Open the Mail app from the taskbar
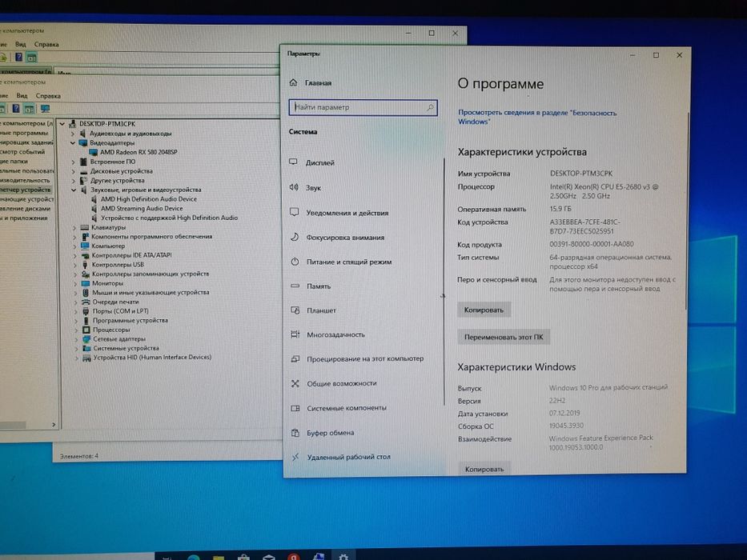The width and height of the screenshot is (747, 560). pyautogui.click(x=269, y=557)
